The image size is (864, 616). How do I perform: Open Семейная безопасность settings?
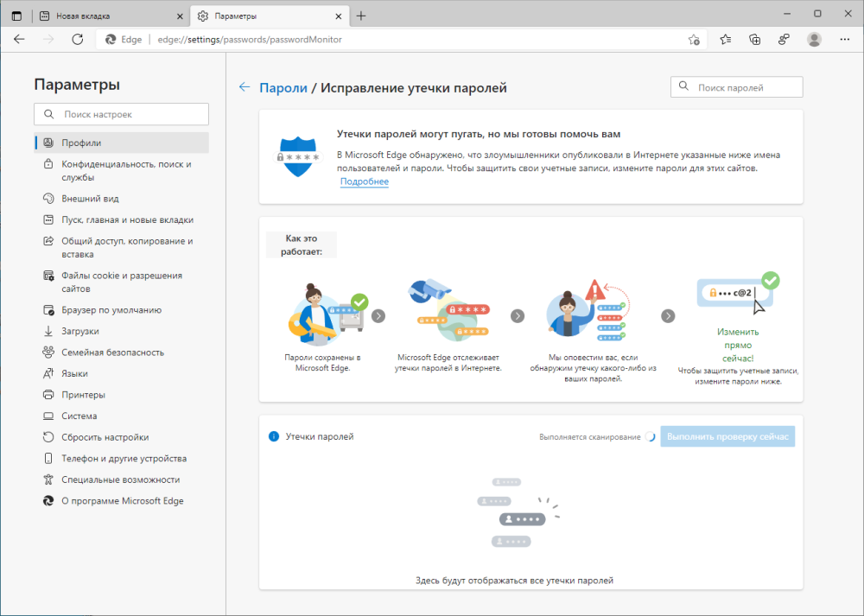(x=121, y=352)
